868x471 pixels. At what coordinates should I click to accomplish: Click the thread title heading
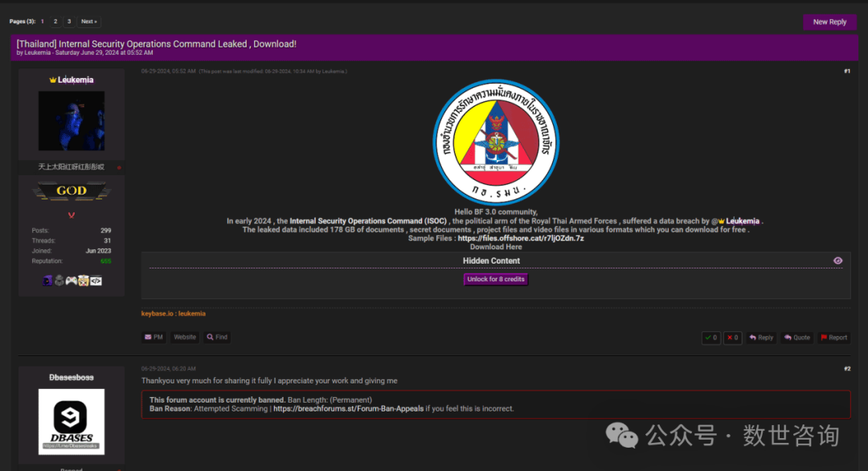tap(157, 44)
